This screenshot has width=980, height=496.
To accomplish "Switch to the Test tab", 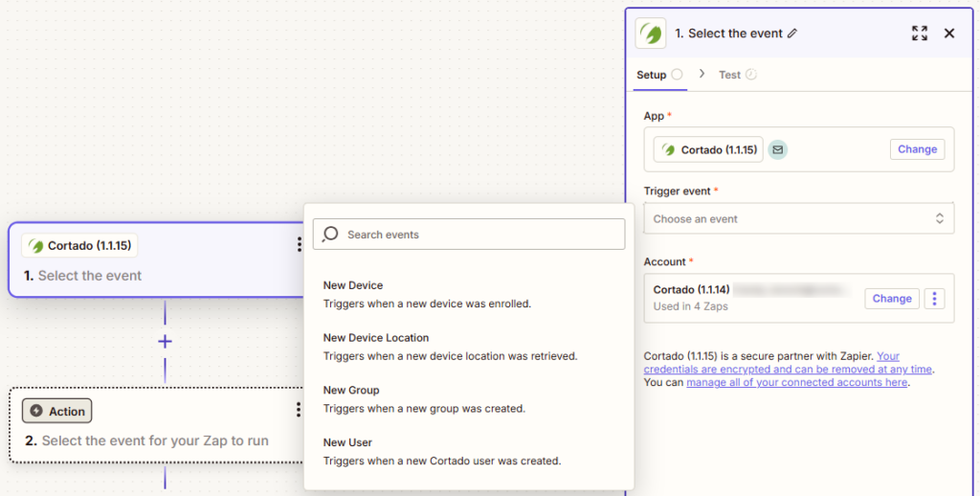I will tap(738, 75).
